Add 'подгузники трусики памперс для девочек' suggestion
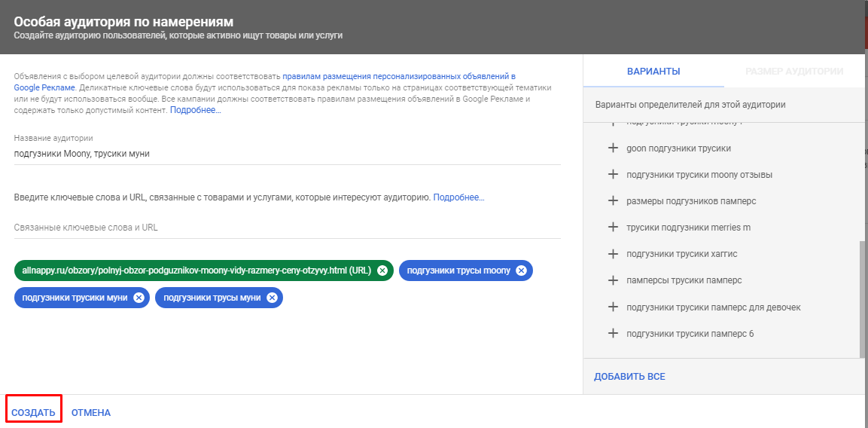 [613, 307]
